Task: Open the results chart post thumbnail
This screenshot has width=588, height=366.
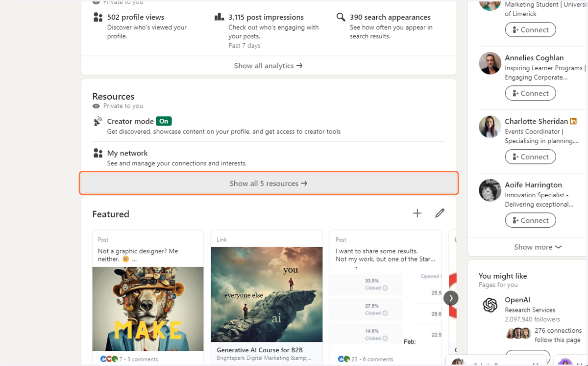Action: pyautogui.click(x=386, y=309)
